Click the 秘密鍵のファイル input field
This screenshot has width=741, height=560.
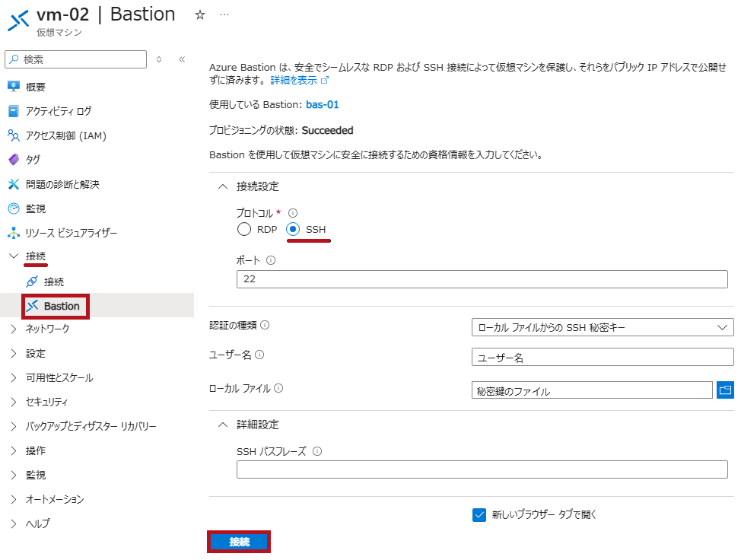[x=592, y=390]
